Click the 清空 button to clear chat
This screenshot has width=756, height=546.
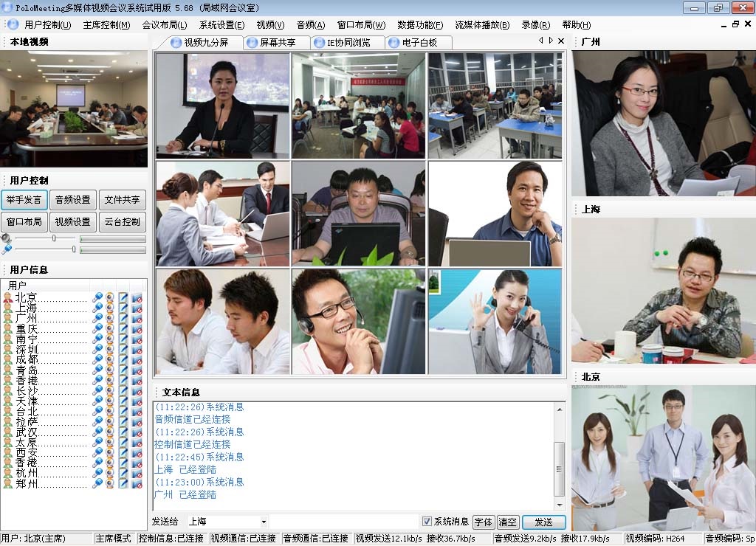tap(508, 522)
